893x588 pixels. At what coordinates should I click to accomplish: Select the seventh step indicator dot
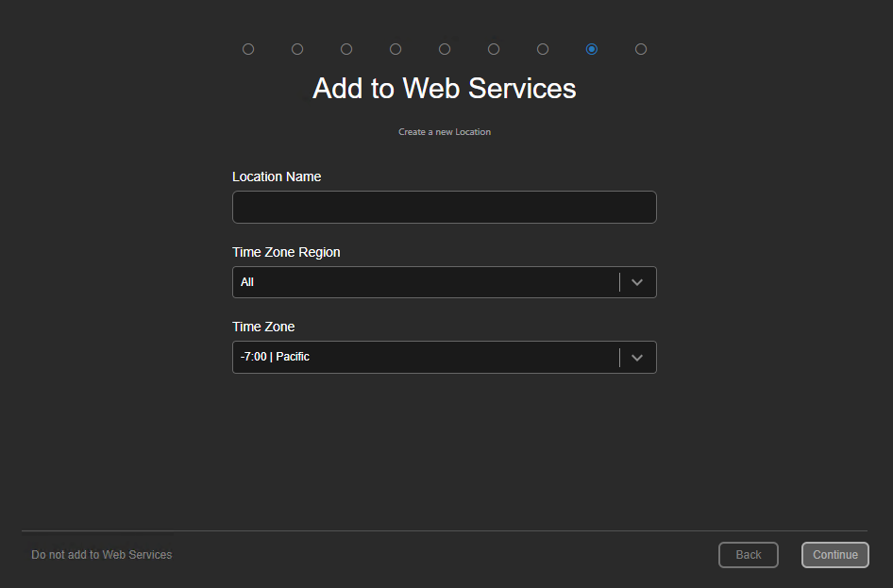tap(543, 49)
